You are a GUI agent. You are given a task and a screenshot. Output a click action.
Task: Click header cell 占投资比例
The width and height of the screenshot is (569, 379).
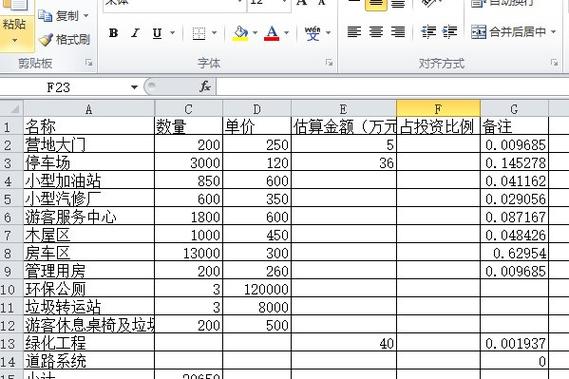(438, 126)
